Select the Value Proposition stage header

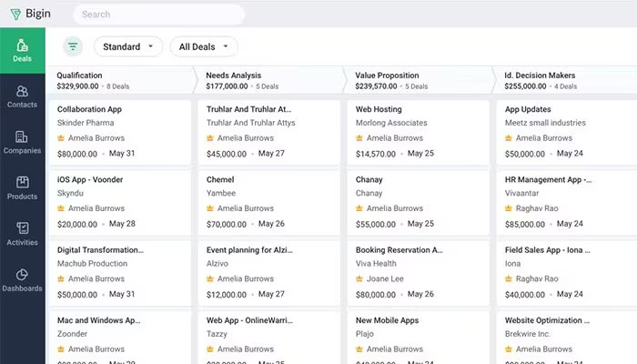pyautogui.click(x=419, y=80)
